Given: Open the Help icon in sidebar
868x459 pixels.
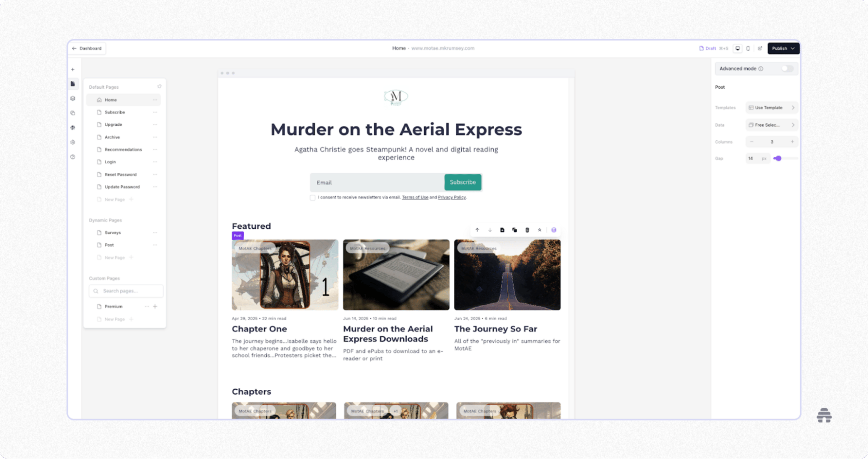Looking at the screenshot, I should click(x=73, y=157).
